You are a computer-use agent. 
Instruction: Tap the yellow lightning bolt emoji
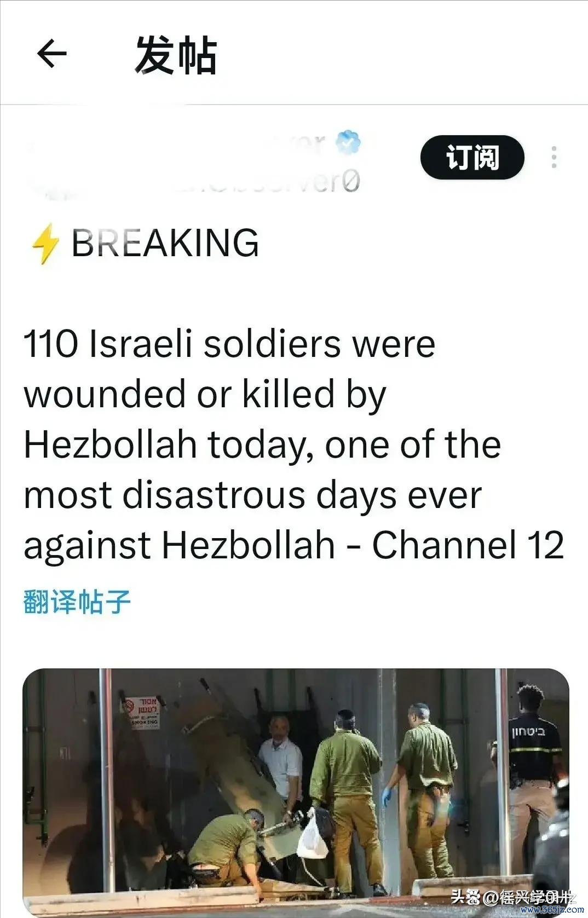point(45,244)
